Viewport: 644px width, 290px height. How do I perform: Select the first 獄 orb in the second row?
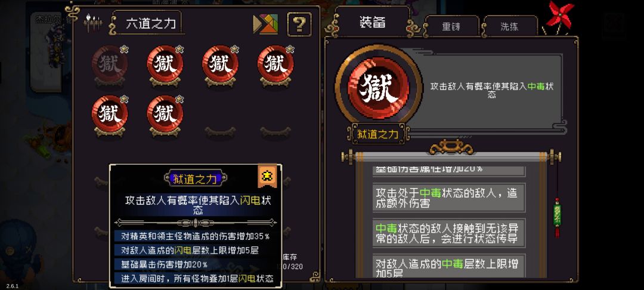pyautogui.click(x=110, y=114)
